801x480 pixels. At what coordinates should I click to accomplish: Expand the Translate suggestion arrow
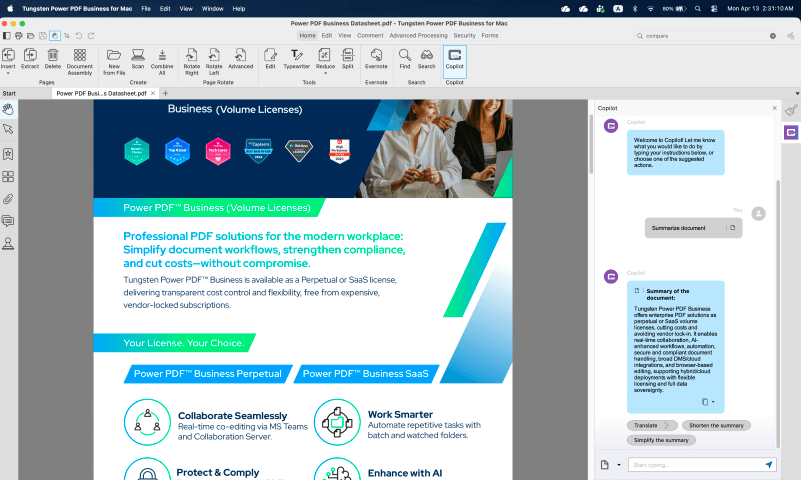tap(667, 425)
